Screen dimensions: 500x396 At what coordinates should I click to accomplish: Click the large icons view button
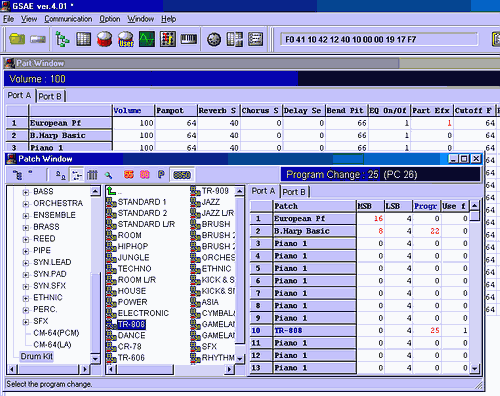coord(60,174)
